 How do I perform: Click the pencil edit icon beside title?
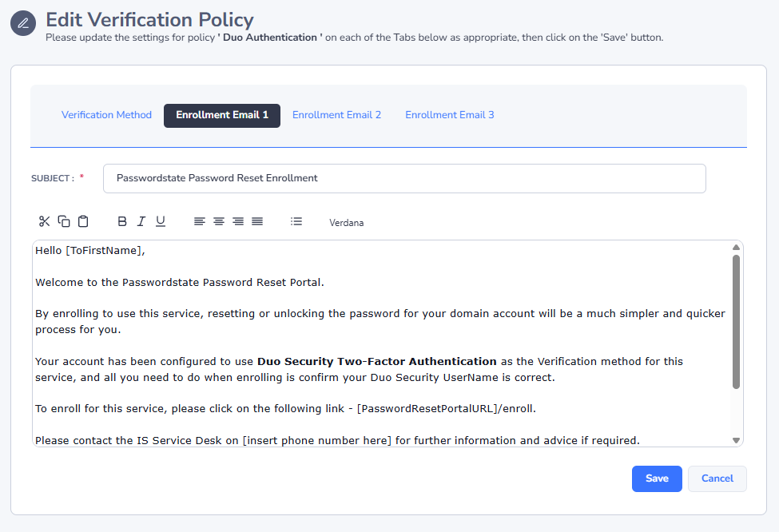(x=23, y=23)
